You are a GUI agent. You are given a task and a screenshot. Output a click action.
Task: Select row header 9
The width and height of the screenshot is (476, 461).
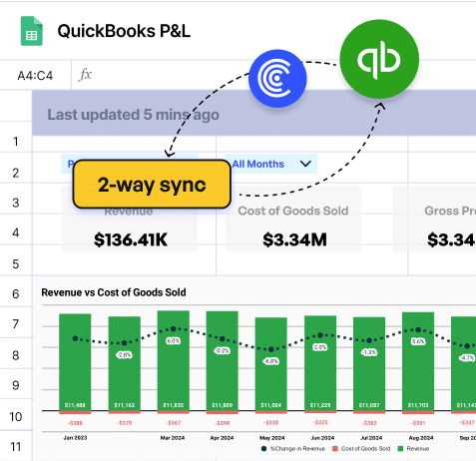tap(16, 385)
